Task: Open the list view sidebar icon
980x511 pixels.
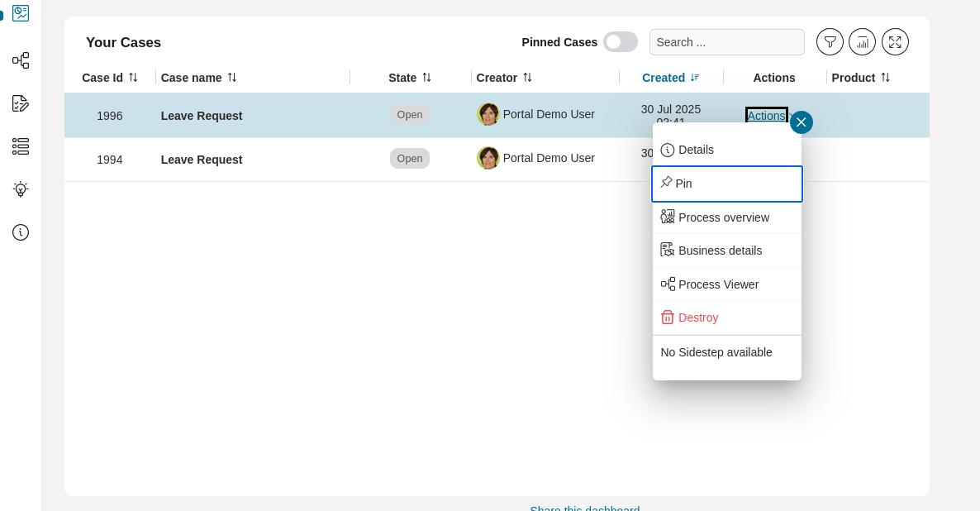Action: pos(20,146)
